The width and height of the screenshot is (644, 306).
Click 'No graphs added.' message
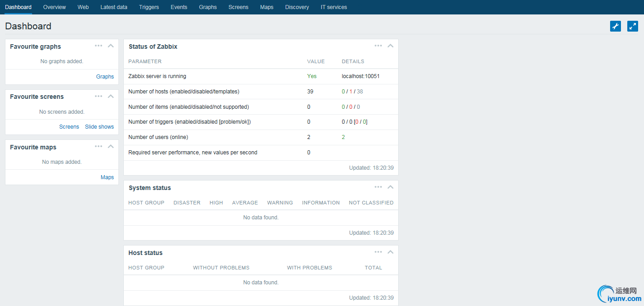[x=62, y=61]
